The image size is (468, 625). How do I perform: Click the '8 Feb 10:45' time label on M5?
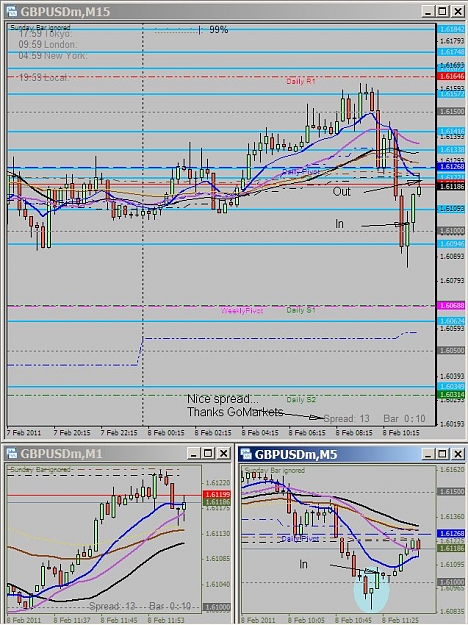pyautogui.click(x=354, y=621)
